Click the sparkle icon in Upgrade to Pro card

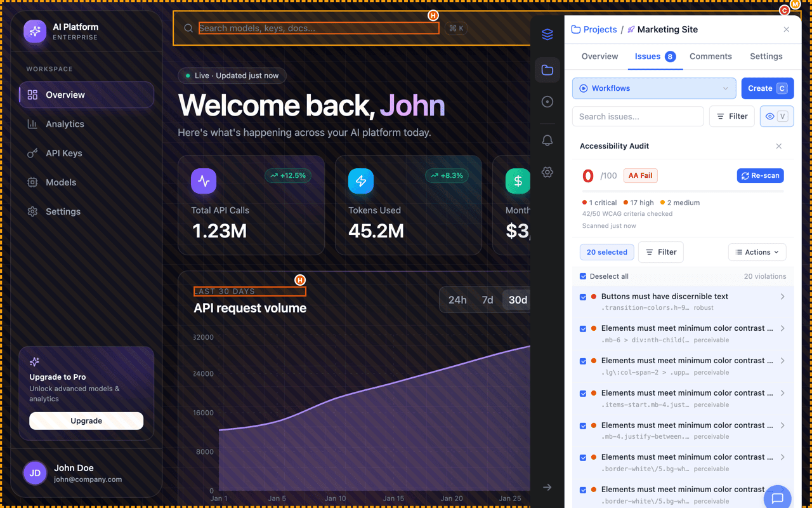click(34, 362)
